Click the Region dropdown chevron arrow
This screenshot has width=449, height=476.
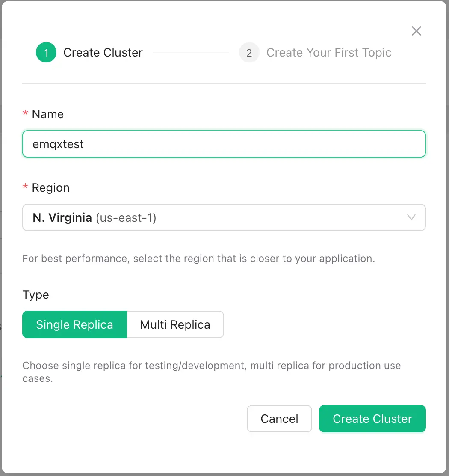click(x=411, y=217)
